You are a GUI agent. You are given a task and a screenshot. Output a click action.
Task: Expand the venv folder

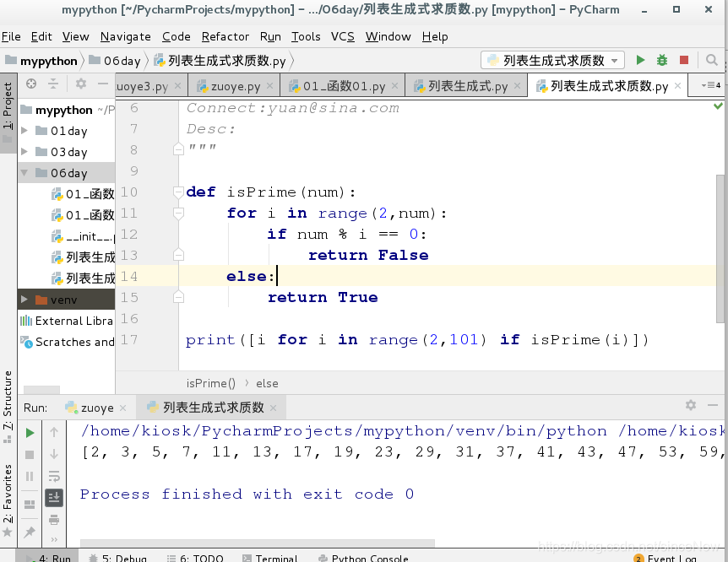coord(24,300)
